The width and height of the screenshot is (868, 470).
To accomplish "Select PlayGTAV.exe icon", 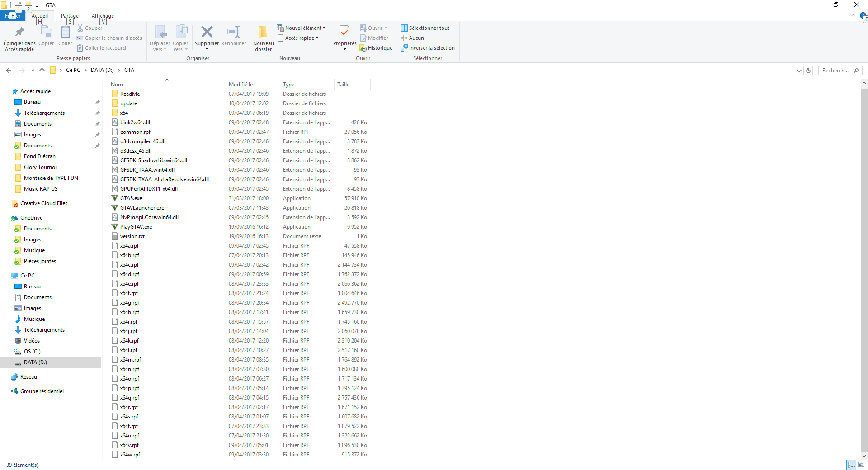I will pos(115,227).
